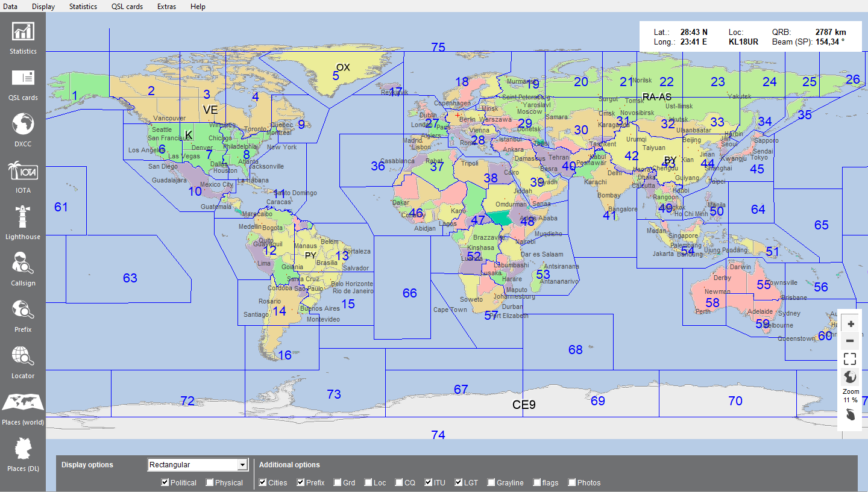Click the Zoom 11 % indicator

click(851, 396)
